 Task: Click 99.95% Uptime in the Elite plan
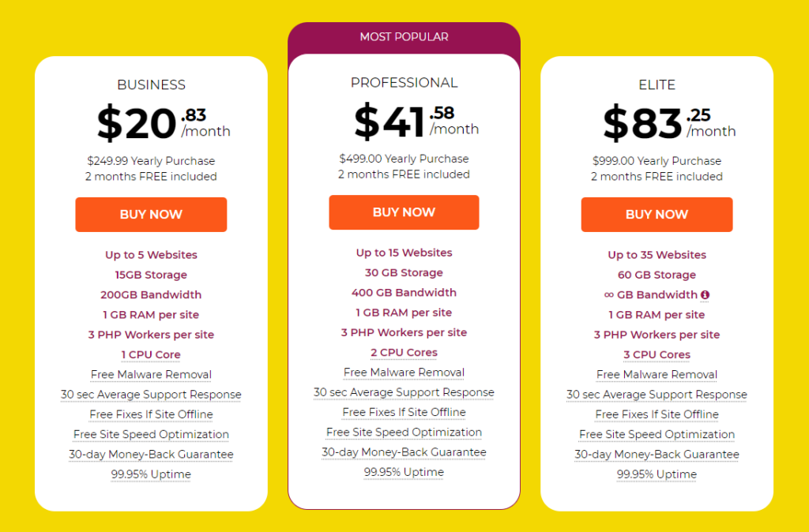pyautogui.click(x=657, y=474)
